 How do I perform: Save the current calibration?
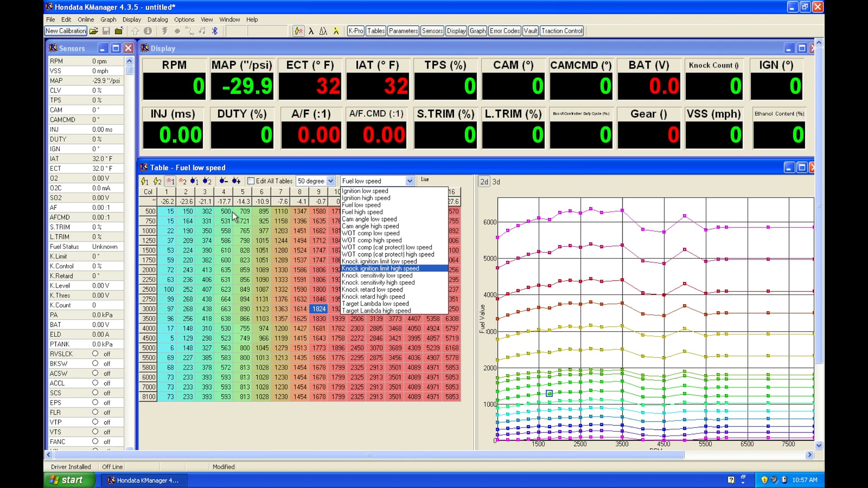pos(106,31)
